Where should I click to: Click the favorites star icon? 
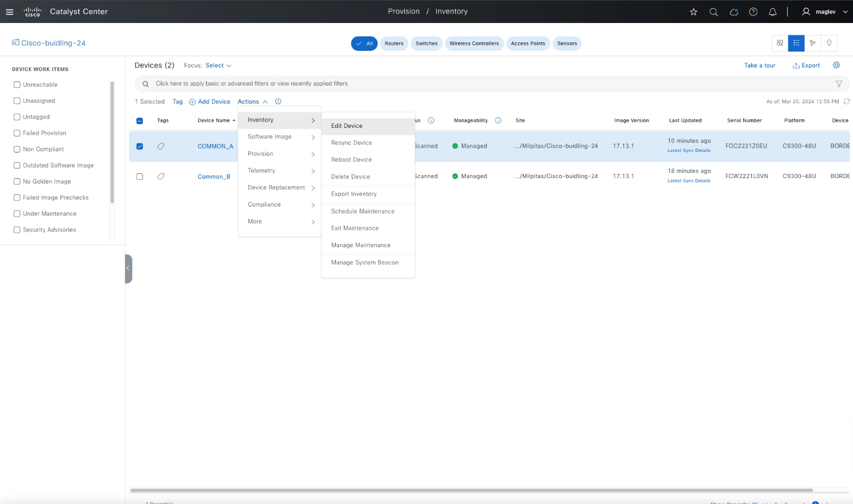coord(693,12)
